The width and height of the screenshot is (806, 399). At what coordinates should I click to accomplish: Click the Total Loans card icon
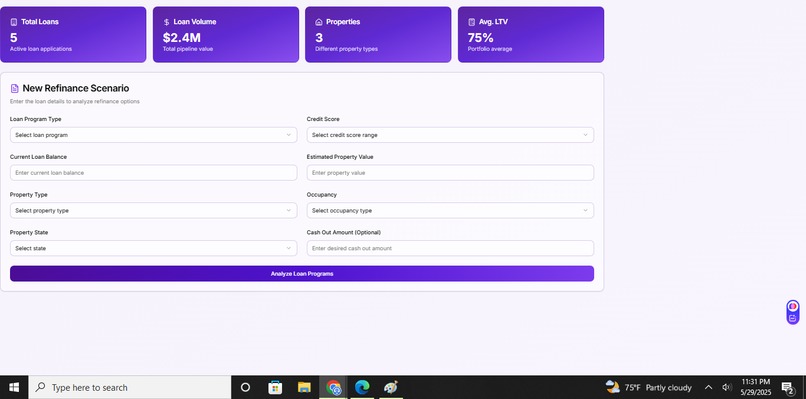pyautogui.click(x=14, y=22)
